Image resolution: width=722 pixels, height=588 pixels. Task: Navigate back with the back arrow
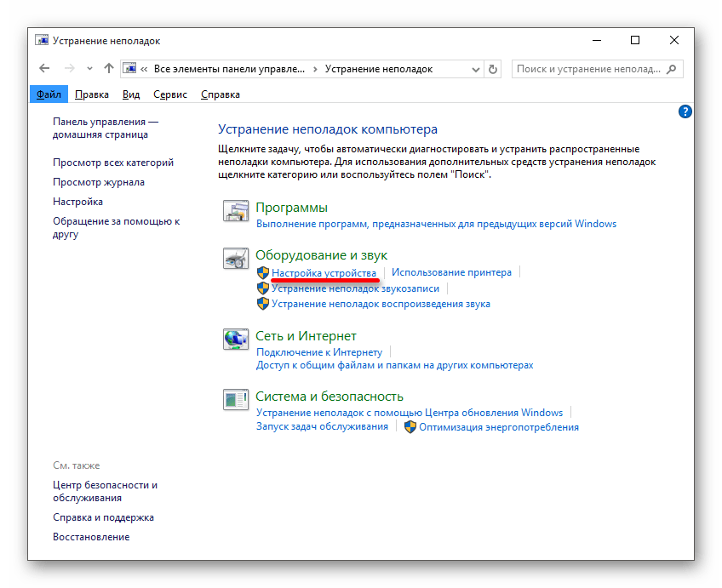[x=45, y=69]
